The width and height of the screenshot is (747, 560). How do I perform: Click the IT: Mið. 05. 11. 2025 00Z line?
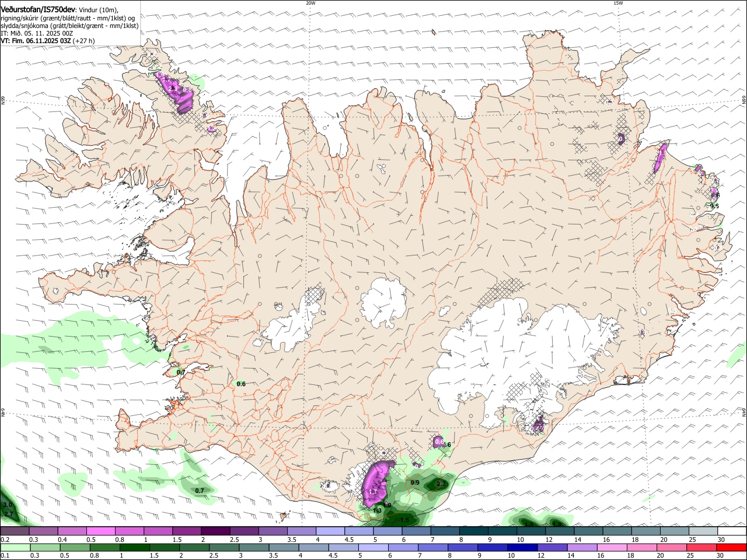(37, 33)
